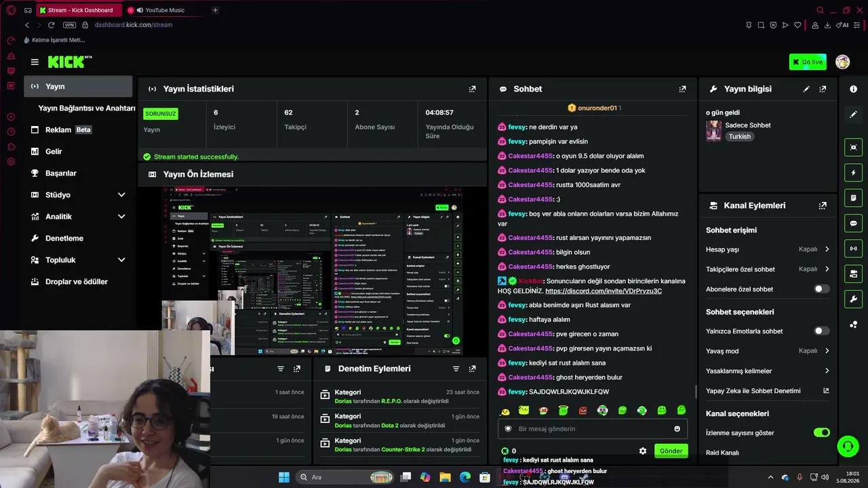Open the green headset support bubble
868x488 pixels.
(848, 446)
